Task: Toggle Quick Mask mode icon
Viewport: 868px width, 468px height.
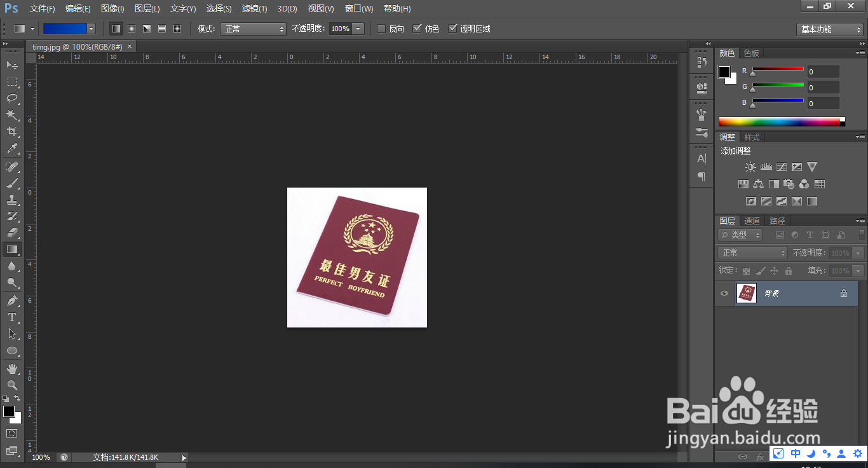Action: pos(12,434)
